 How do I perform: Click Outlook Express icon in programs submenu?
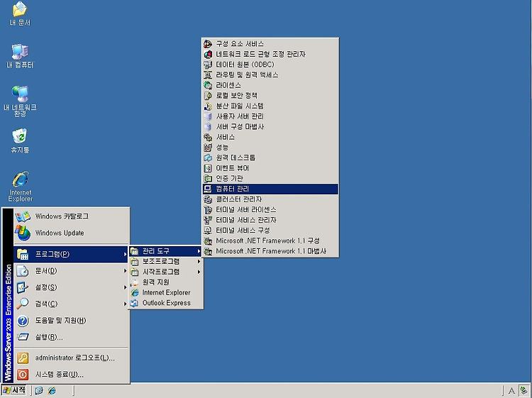135,303
